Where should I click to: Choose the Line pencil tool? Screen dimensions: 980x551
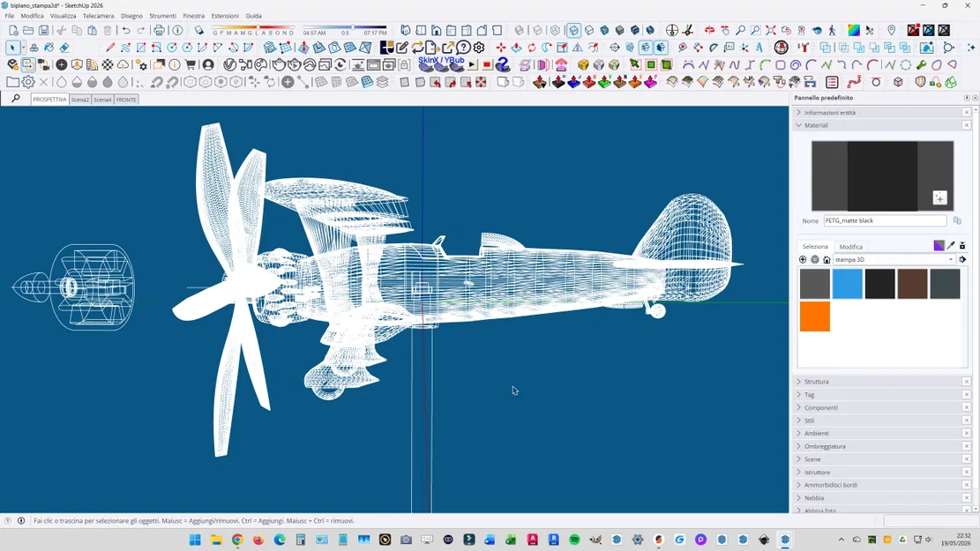click(110, 48)
